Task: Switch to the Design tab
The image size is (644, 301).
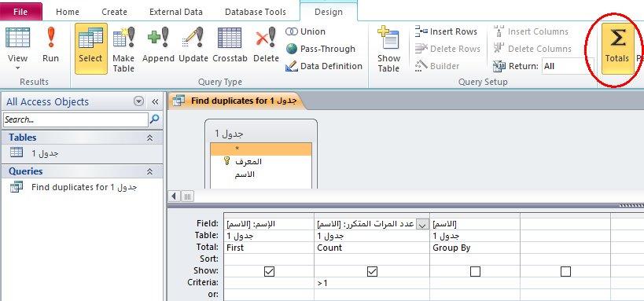Action: (329, 12)
